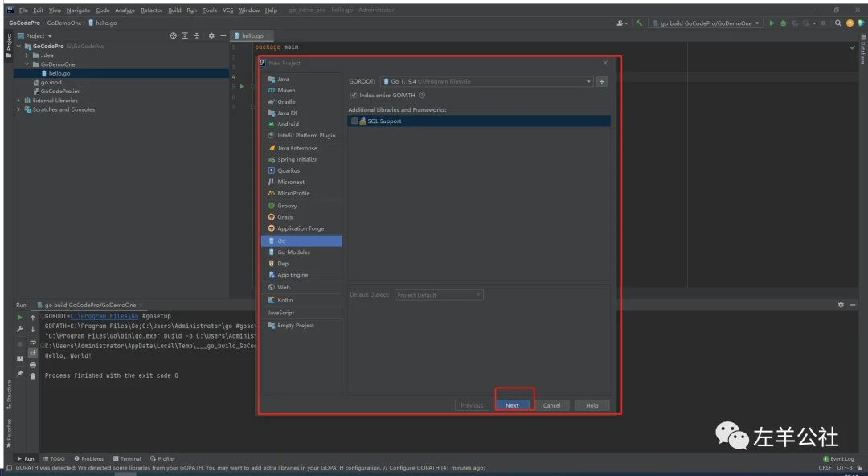The image size is (868, 476).
Task: Toggle soft-wrap icon in Run console
Action: point(33,341)
